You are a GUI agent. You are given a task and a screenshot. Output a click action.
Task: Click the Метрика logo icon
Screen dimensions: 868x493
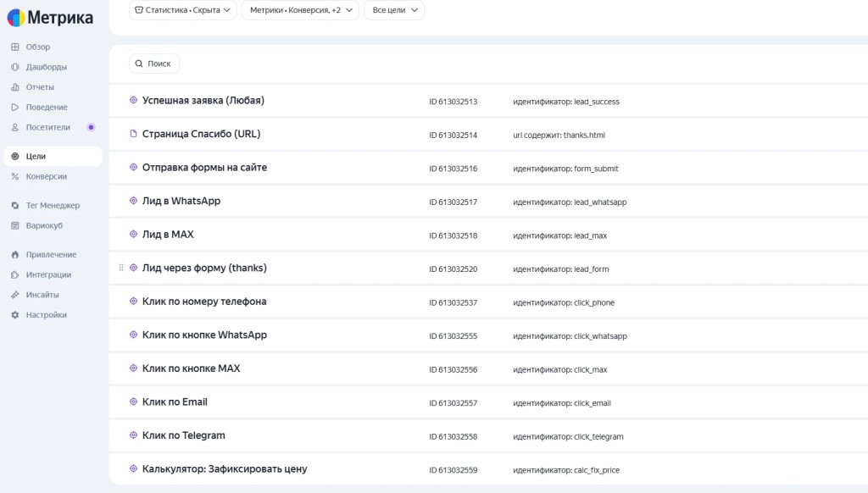(x=15, y=18)
